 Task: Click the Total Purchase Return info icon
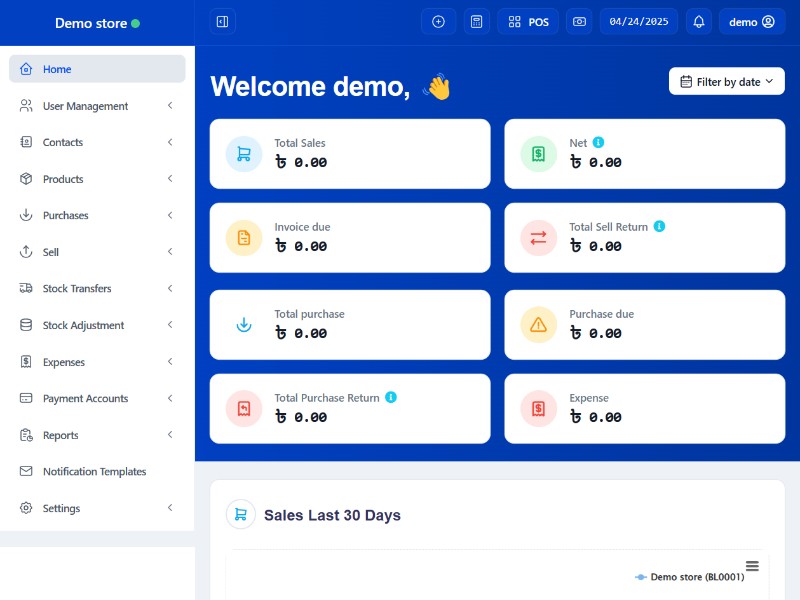click(391, 397)
